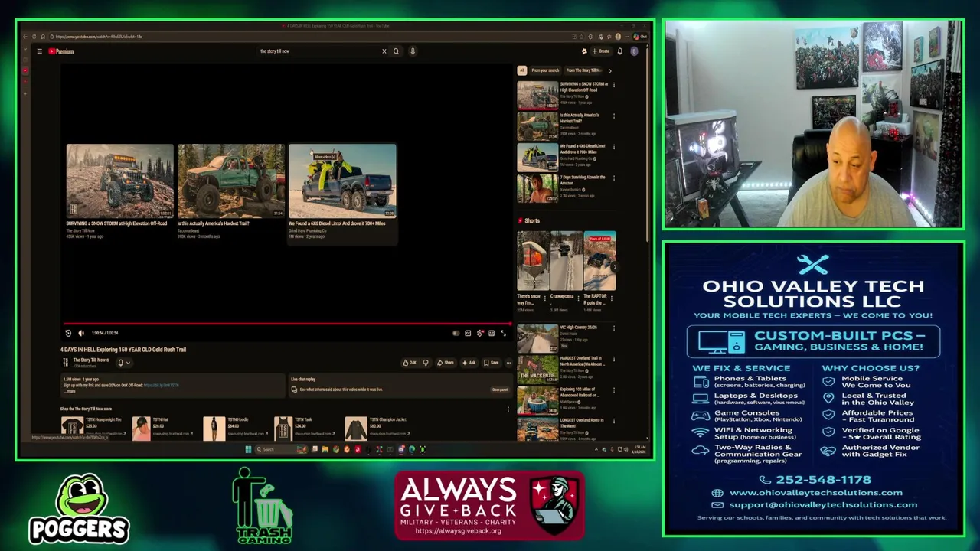Open the YouTube hamburger guide menu
980x551 pixels.
coord(39,51)
